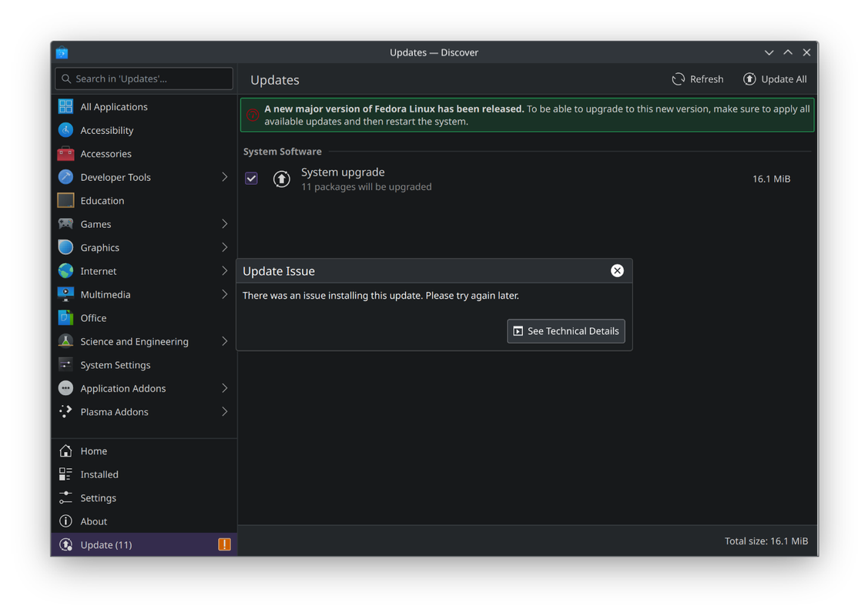Click the 'System Software' section header
Screen dimensions: 868x616
[283, 152]
